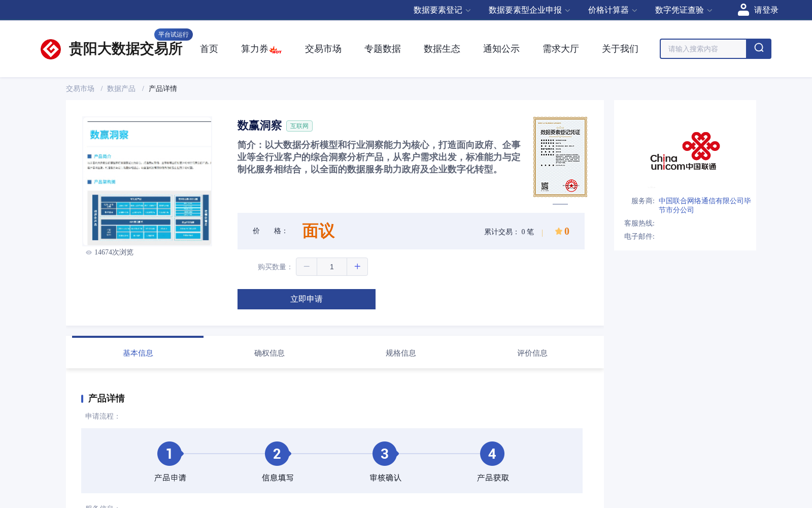The height and width of the screenshot is (508, 812).
Task: Click step 3 审核确认 circle
Action: pos(385,454)
